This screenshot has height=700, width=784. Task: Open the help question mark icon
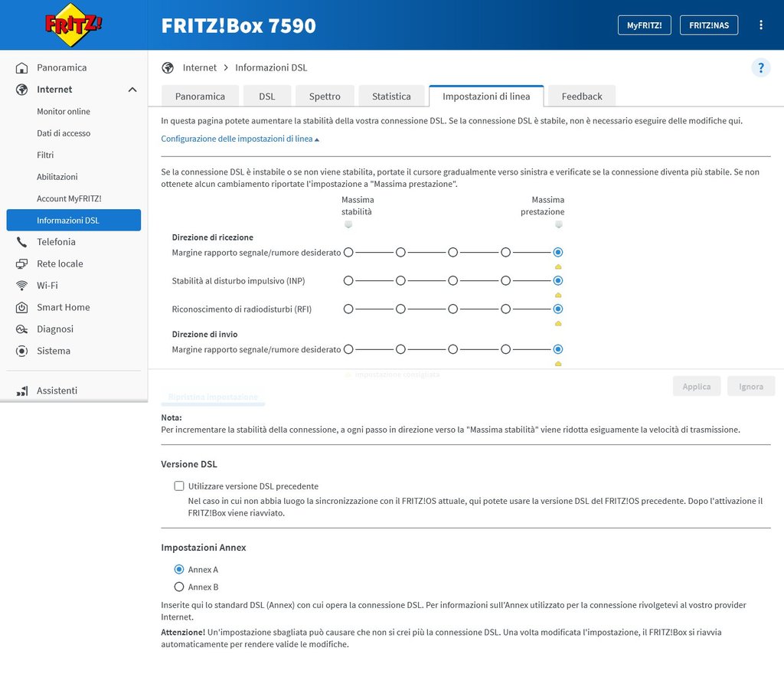point(760,67)
